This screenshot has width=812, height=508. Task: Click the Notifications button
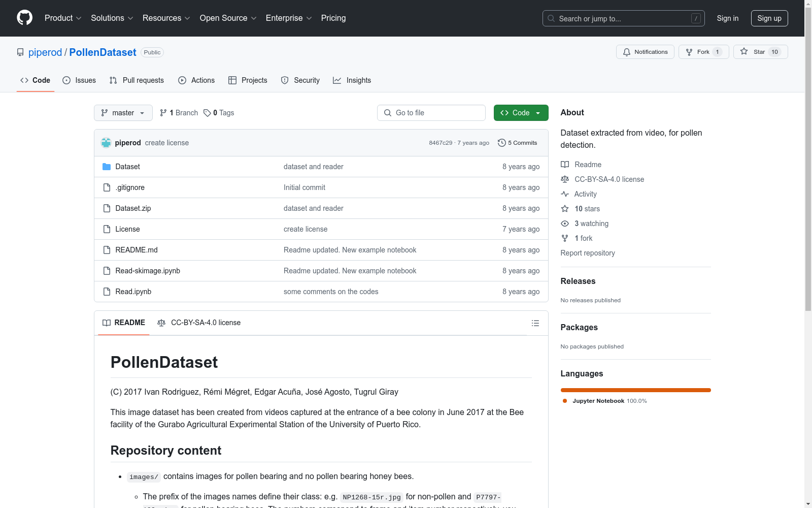[x=645, y=52]
